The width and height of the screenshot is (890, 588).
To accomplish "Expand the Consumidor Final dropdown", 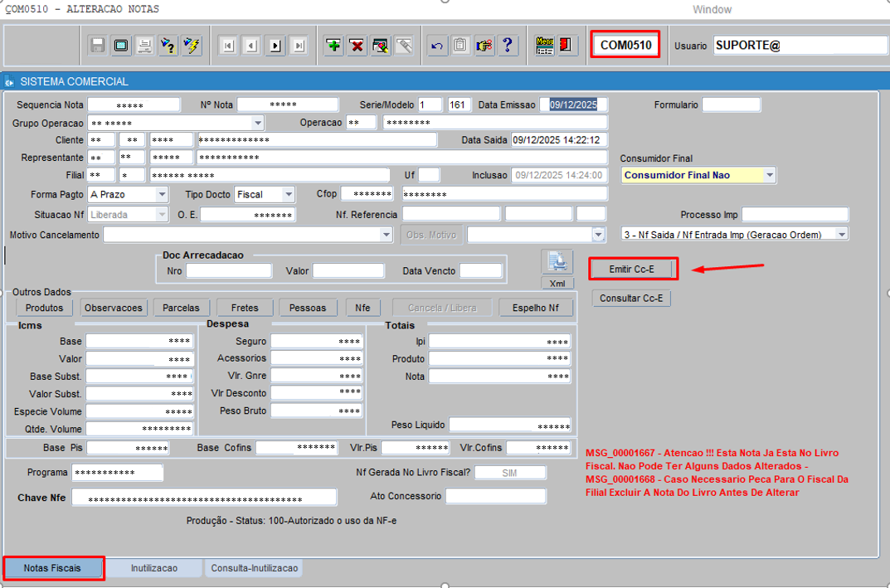I will (x=769, y=175).
